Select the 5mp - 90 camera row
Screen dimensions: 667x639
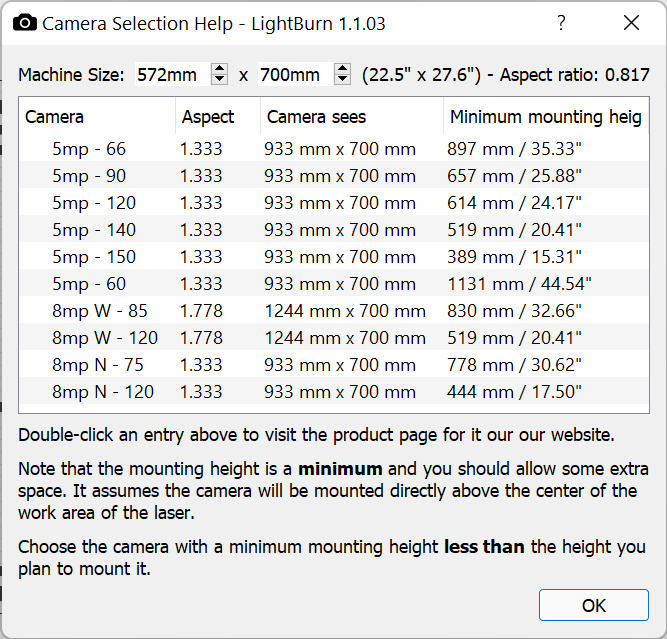(x=334, y=176)
